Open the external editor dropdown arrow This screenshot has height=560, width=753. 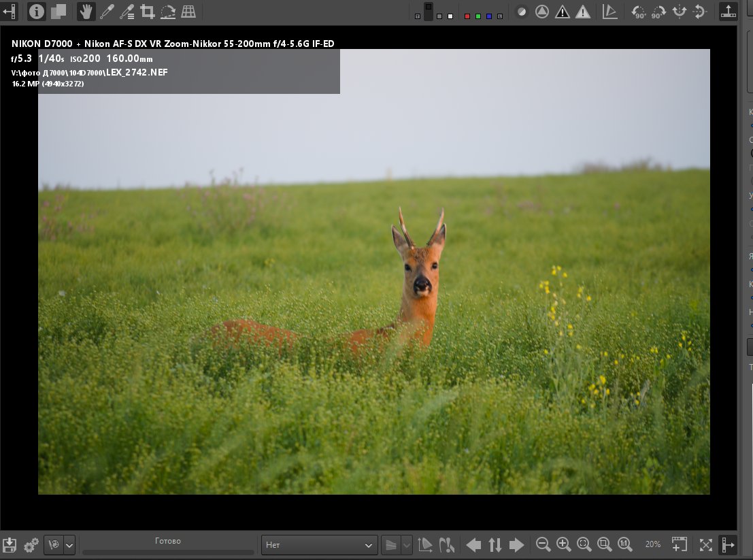coord(69,544)
